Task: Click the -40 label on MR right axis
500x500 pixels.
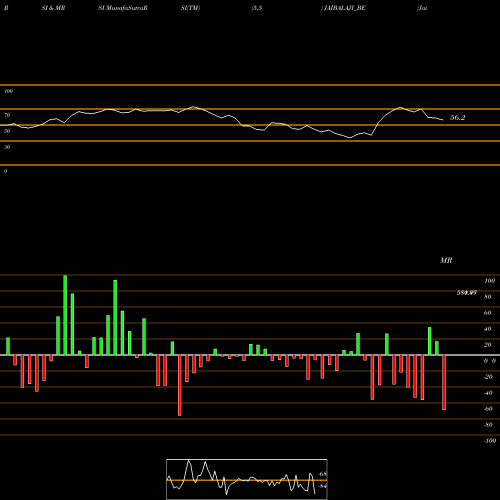Action: coord(488,393)
